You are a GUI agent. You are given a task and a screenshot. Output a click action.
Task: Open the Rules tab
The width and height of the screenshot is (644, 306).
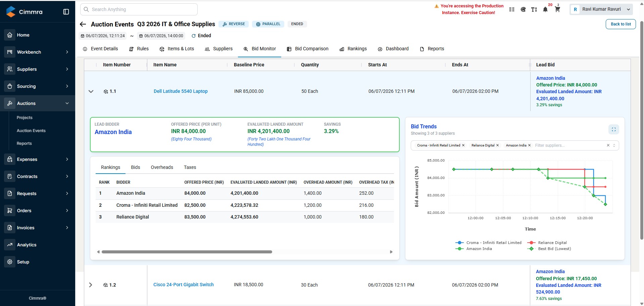(x=139, y=49)
